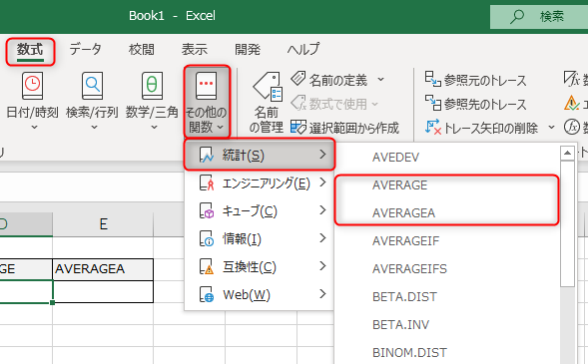Click the 互換性 warning book icon
This screenshot has height=364, width=588.
click(207, 266)
